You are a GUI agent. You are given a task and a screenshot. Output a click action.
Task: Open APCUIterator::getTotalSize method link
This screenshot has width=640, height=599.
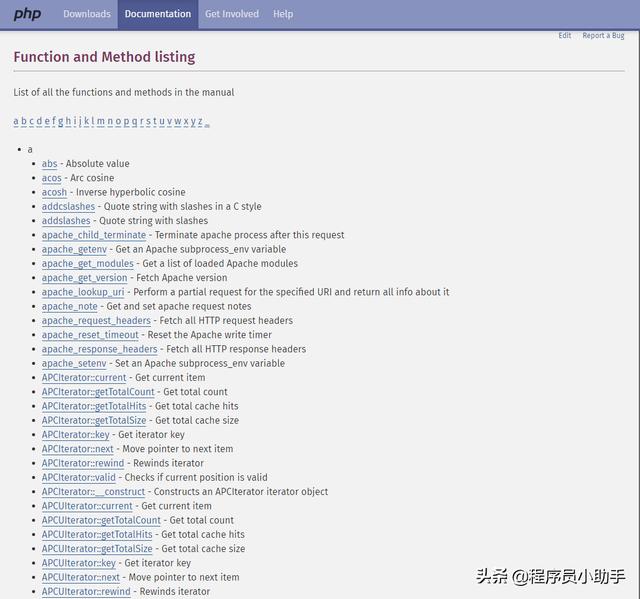97,549
